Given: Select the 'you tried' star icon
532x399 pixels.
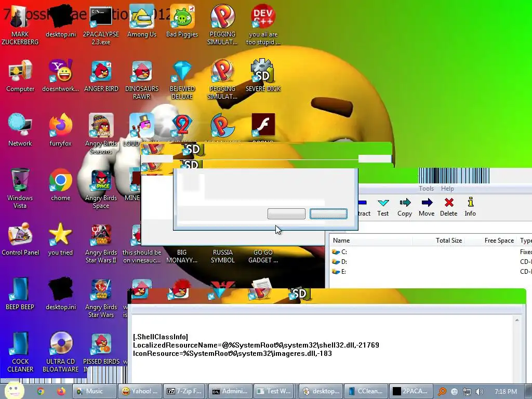Looking at the screenshot, I should coord(60,240).
